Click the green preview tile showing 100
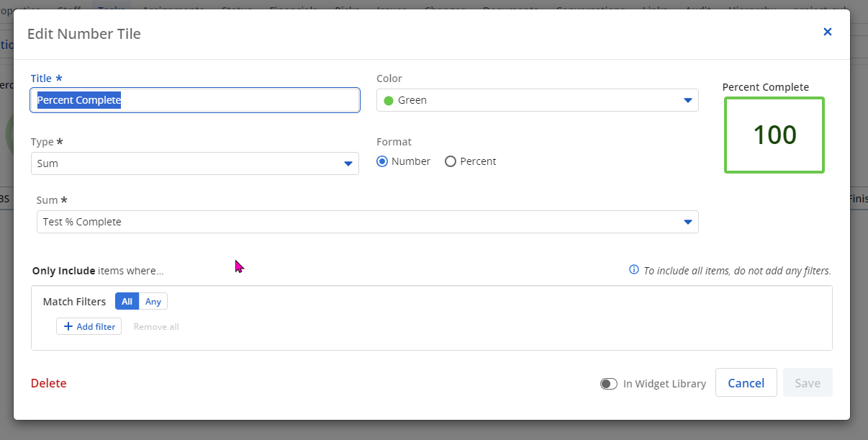This screenshot has width=868, height=440. point(774,135)
